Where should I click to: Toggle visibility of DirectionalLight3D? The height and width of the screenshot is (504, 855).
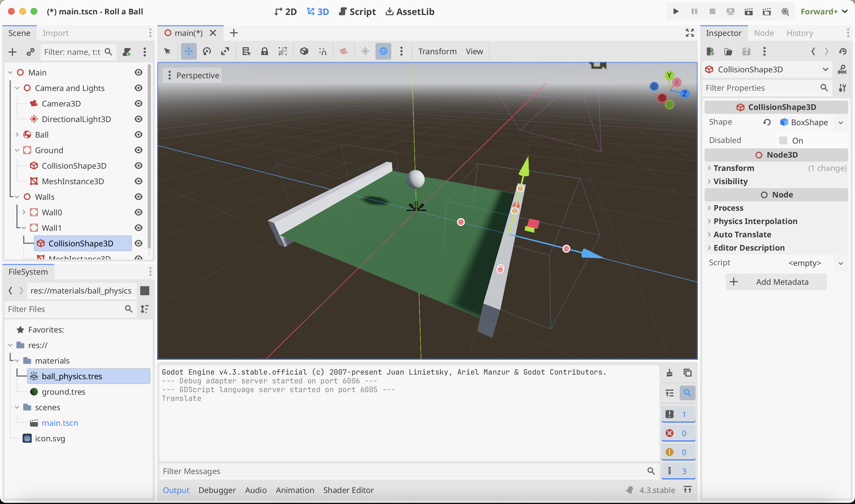click(x=138, y=119)
